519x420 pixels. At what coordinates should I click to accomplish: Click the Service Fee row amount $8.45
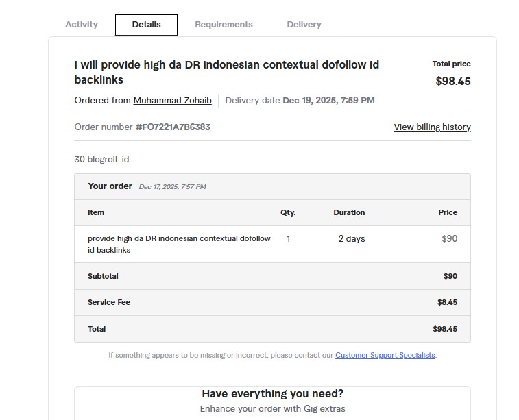pos(447,302)
